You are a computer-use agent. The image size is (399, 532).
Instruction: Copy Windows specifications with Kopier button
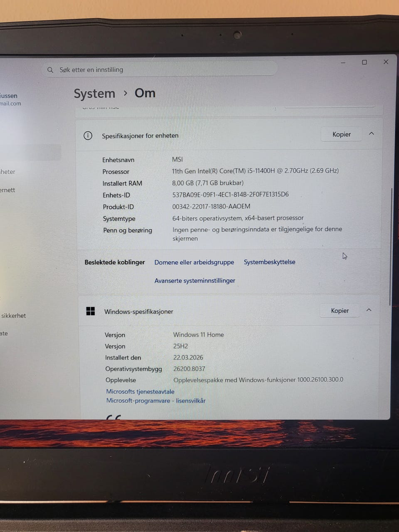click(x=340, y=310)
